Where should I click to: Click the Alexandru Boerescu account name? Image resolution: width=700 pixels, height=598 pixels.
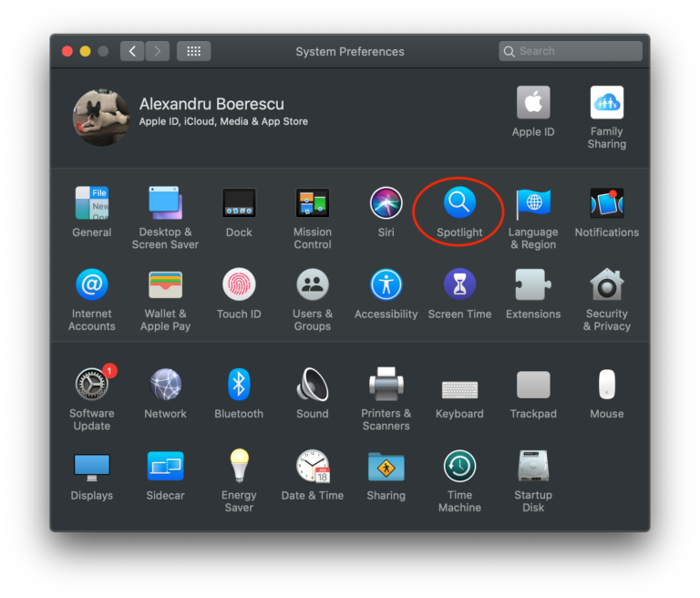pos(211,104)
